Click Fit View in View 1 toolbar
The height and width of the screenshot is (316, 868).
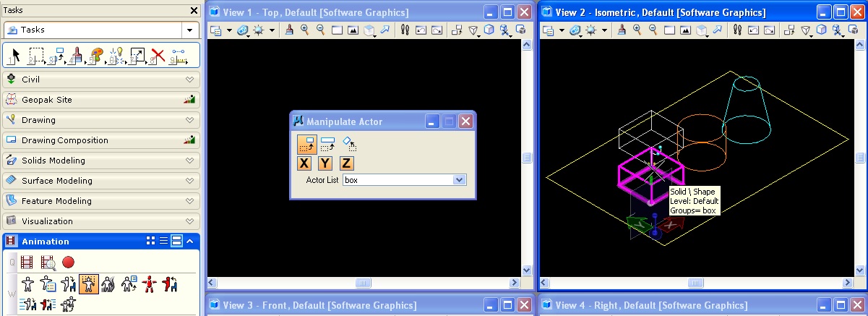tap(353, 30)
